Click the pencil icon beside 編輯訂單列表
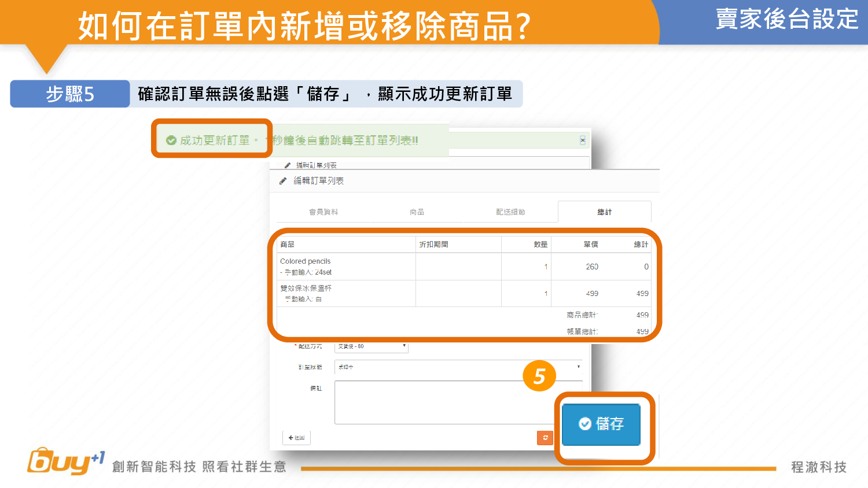868x488 pixels. click(x=283, y=181)
